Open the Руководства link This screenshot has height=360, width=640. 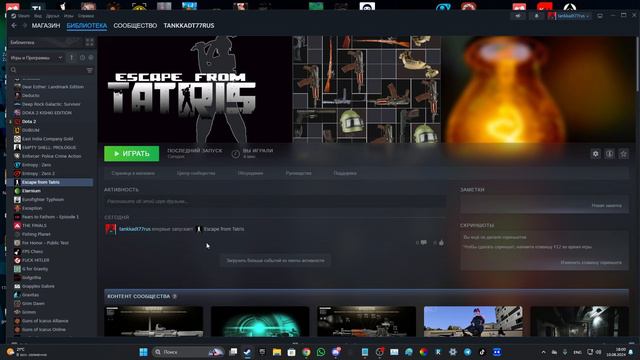click(298, 173)
